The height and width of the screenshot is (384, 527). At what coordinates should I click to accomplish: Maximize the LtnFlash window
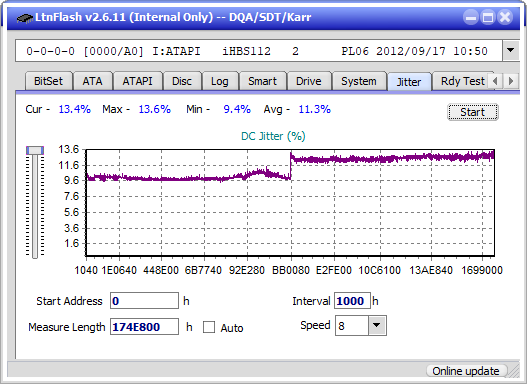pyautogui.click(x=488, y=17)
